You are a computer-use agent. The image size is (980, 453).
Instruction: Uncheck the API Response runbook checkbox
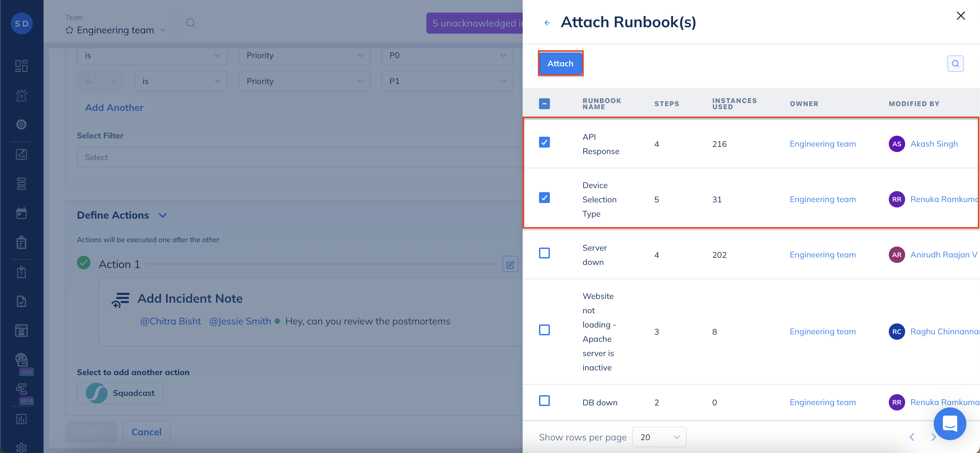click(x=544, y=142)
